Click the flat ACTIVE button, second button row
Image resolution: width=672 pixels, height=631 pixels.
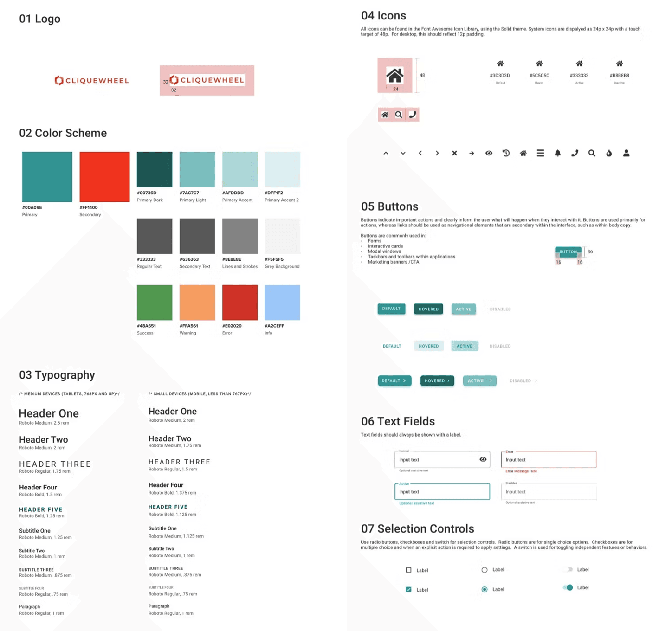coord(464,346)
